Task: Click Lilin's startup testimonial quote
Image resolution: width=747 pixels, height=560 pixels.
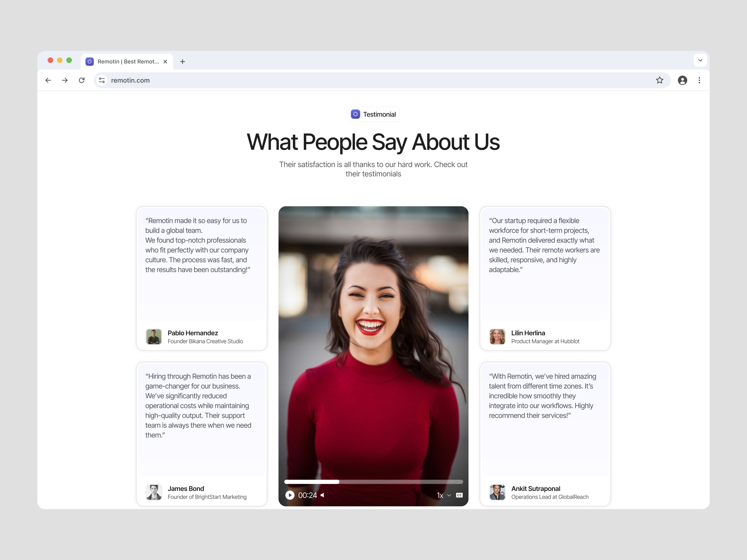Action: pyautogui.click(x=544, y=245)
